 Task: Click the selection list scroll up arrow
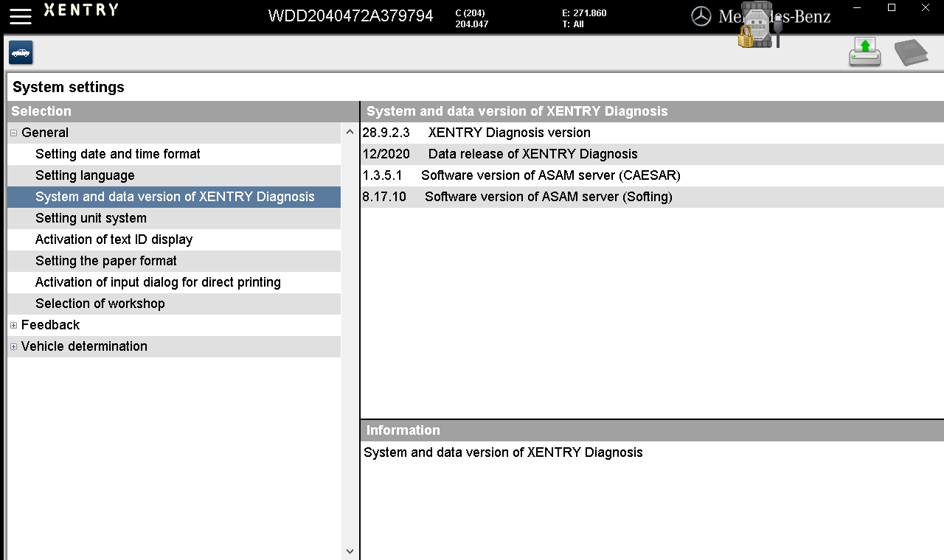tap(350, 132)
